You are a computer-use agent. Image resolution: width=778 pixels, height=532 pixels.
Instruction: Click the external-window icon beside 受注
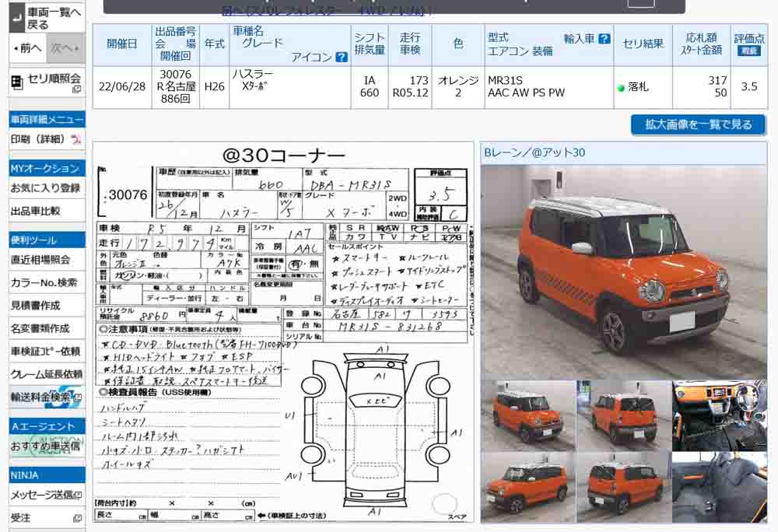(x=77, y=518)
